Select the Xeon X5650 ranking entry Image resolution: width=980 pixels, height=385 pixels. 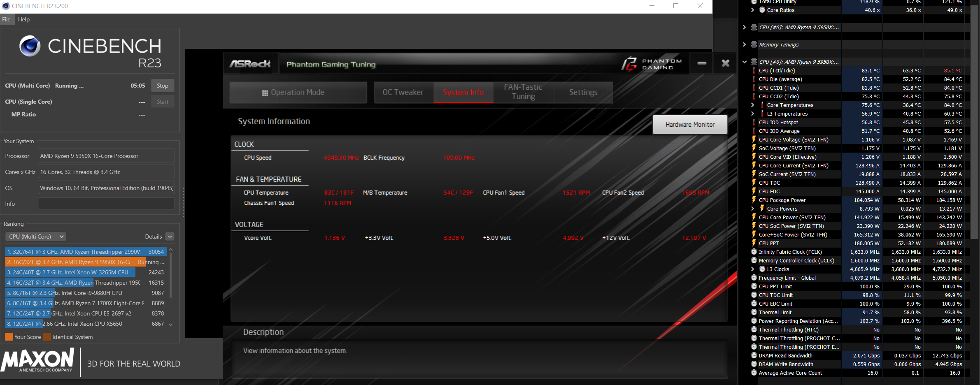click(86, 324)
